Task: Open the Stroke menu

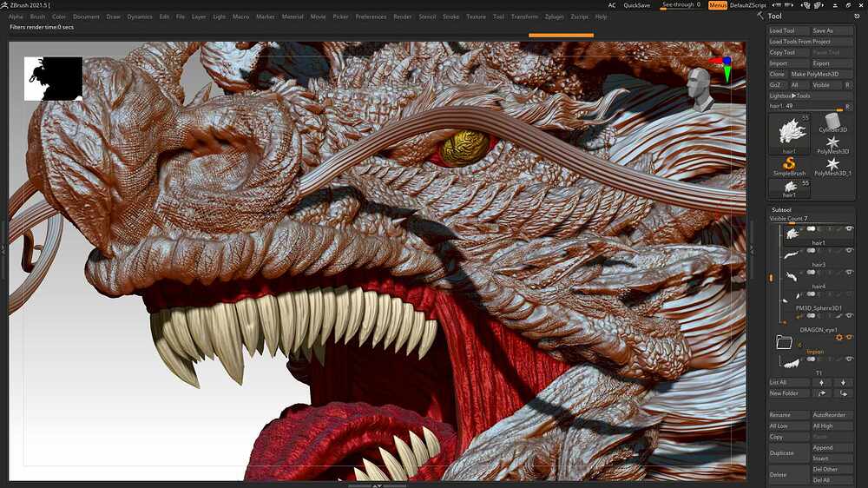Action: [x=450, y=16]
